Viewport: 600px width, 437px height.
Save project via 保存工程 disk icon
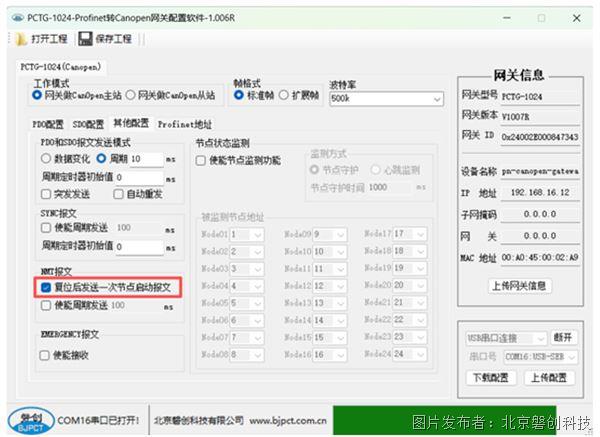click(85, 39)
